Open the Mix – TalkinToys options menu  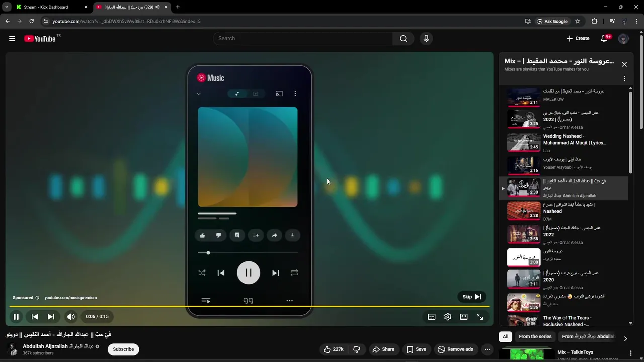coord(631,353)
